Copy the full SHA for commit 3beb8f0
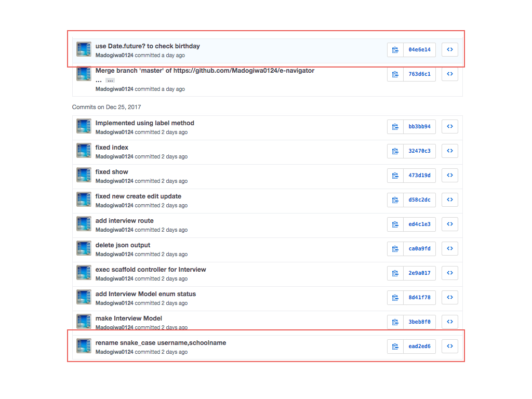This screenshot has width=532, height=399. point(395,322)
